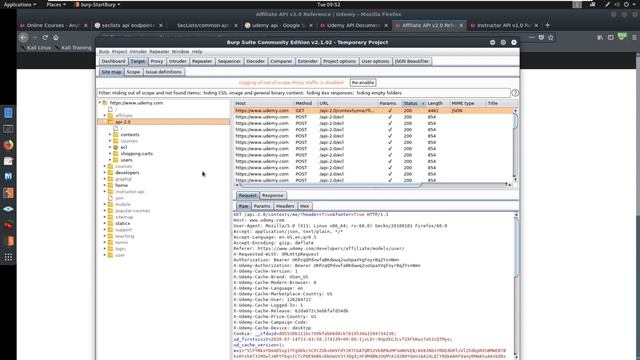Sort by the Length column header
This screenshot has width=640, height=360.
[x=437, y=103]
